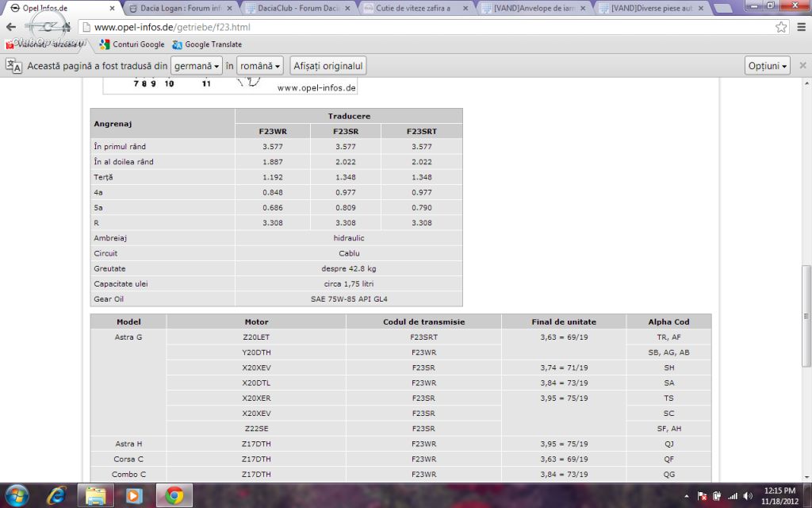Open the Chrome menu icon

[x=801, y=27]
